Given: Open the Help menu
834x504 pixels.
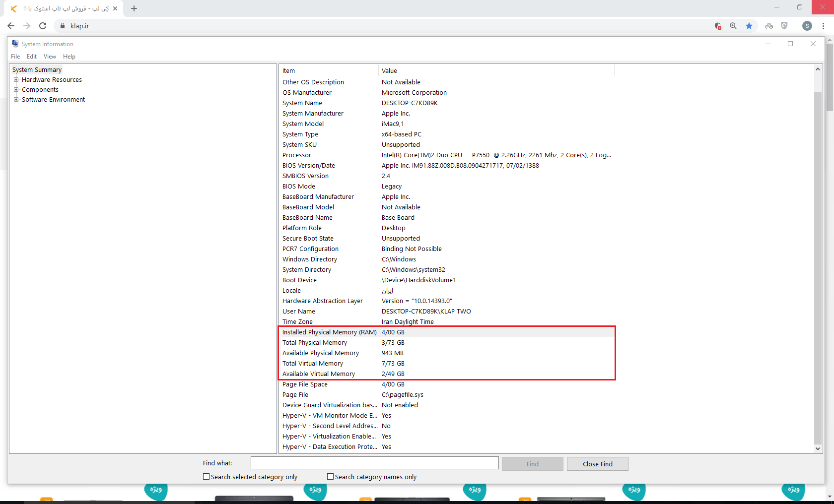Looking at the screenshot, I should tap(69, 57).
